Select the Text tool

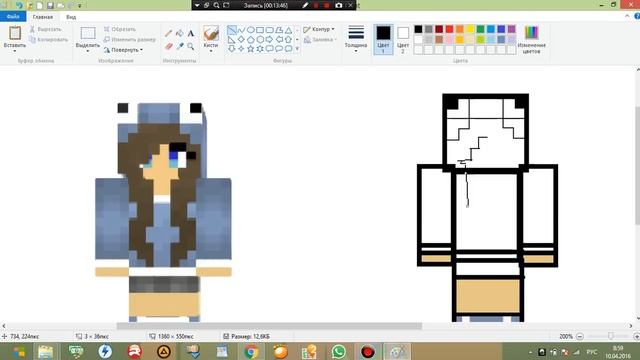click(191, 33)
